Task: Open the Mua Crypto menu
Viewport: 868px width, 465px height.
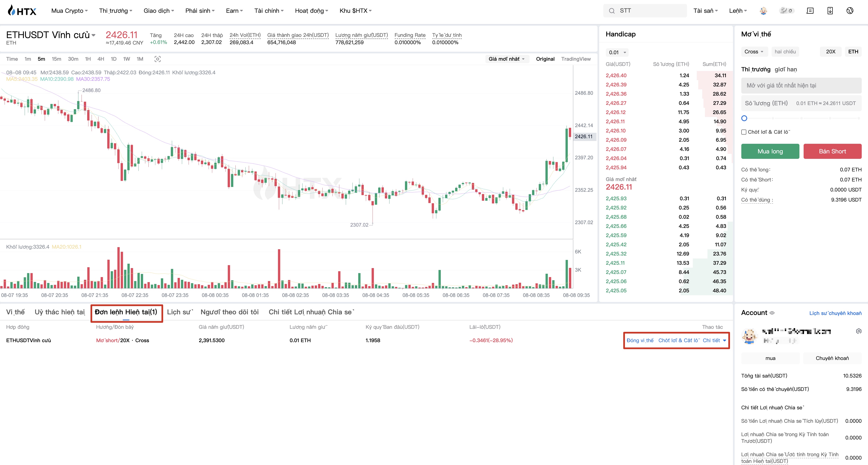Action: click(69, 11)
